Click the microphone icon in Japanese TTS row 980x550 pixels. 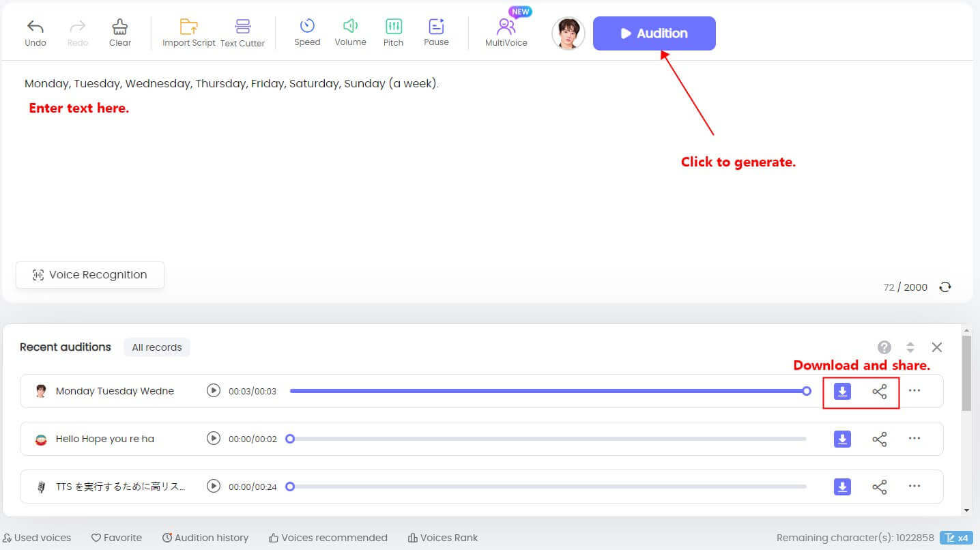[41, 487]
